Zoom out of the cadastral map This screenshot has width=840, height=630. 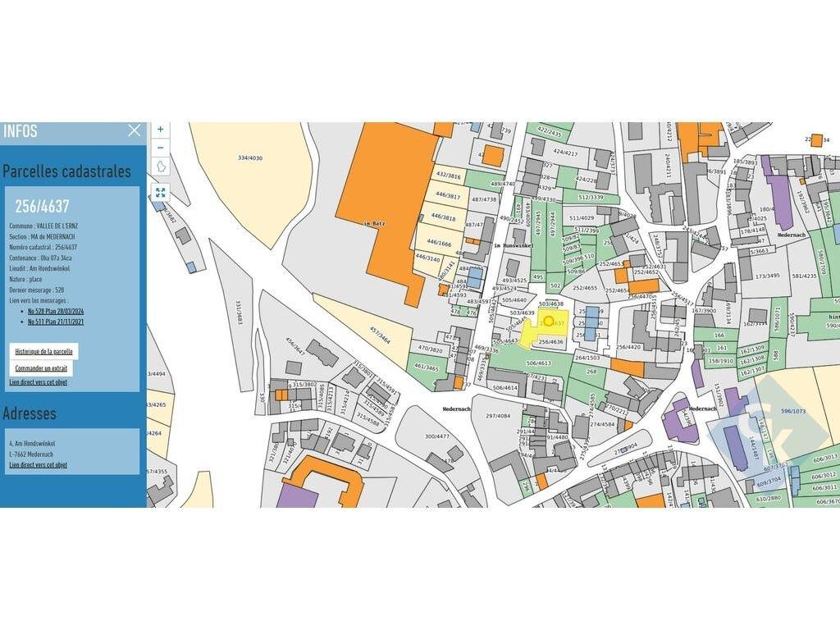(x=160, y=148)
